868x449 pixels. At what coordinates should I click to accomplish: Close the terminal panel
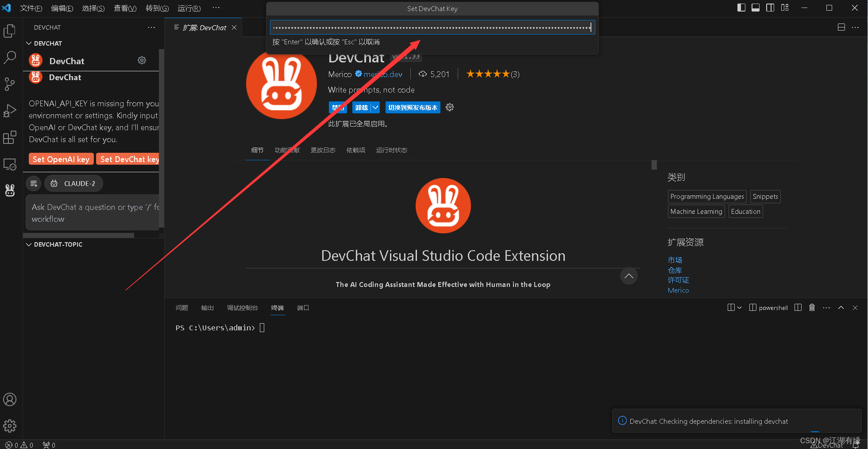[855, 308]
